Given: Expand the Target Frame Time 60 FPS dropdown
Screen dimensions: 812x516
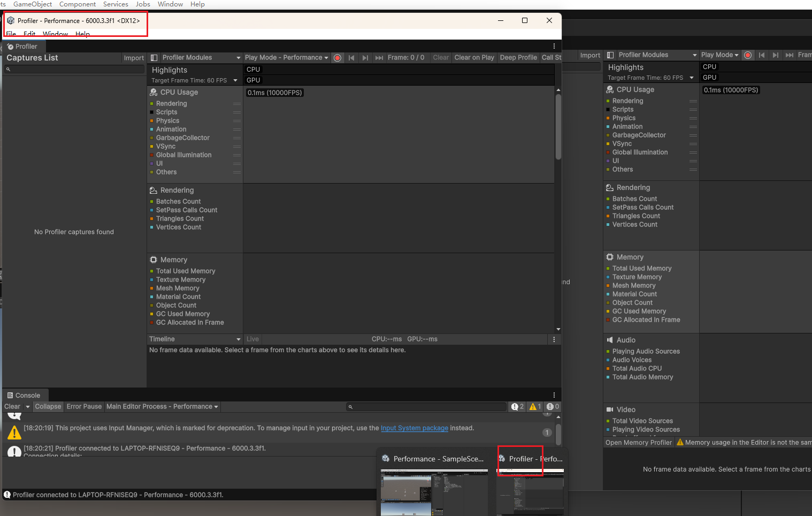Looking at the screenshot, I should point(235,81).
